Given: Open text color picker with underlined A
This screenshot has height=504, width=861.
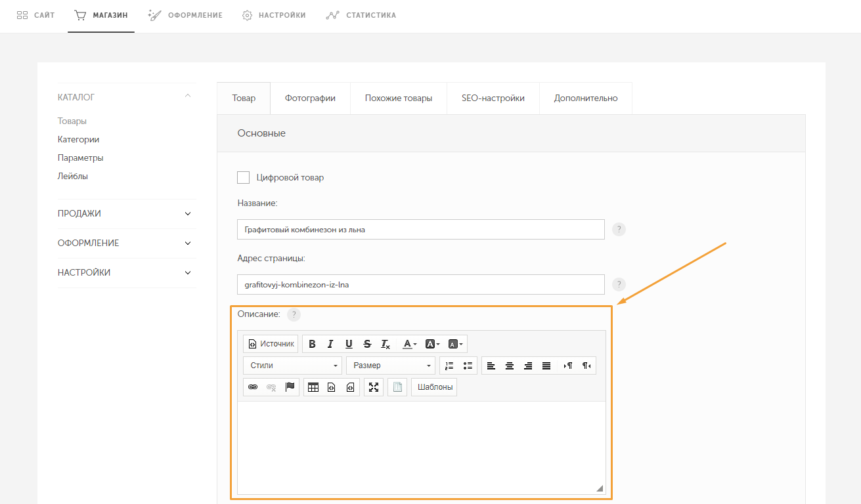Looking at the screenshot, I should coord(409,344).
